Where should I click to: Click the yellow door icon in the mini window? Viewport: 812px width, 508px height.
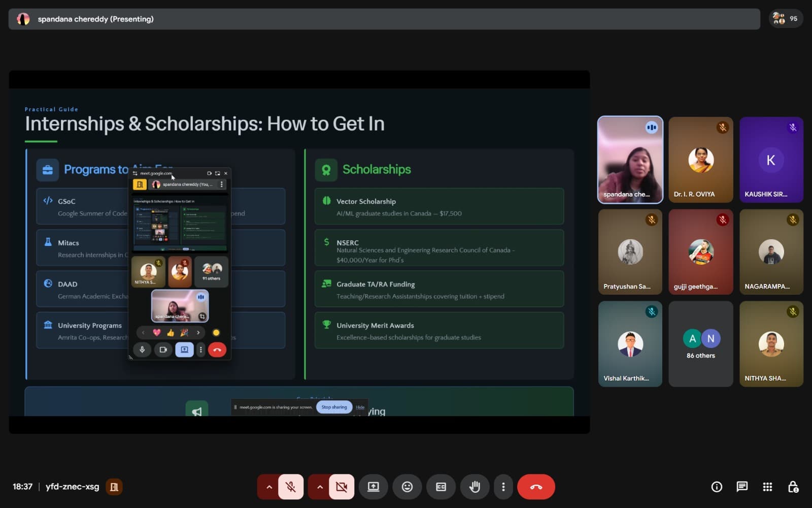tap(140, 184)
